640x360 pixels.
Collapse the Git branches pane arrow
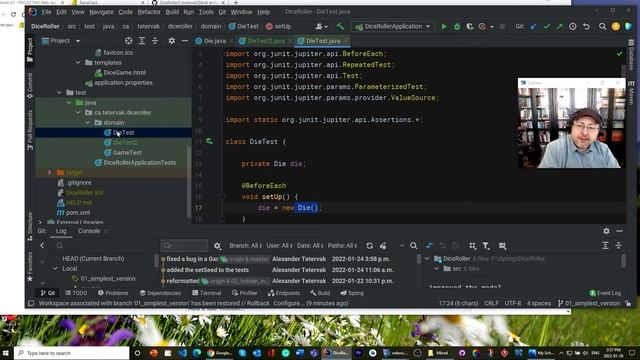pyautogui.click(x=42, y=246)
